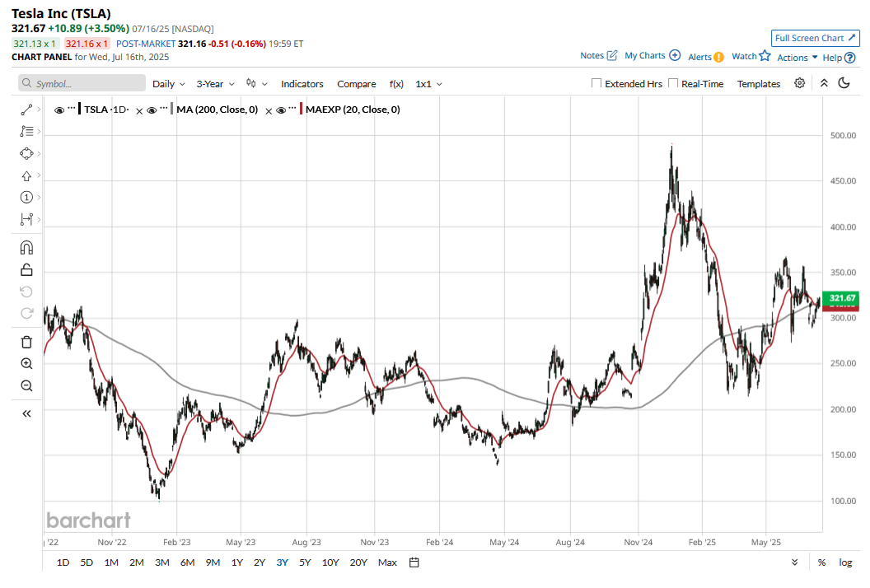
Task: Open the 1x1 grid layout dropdown
Action: pyautogui.click(x=429, y=84)
